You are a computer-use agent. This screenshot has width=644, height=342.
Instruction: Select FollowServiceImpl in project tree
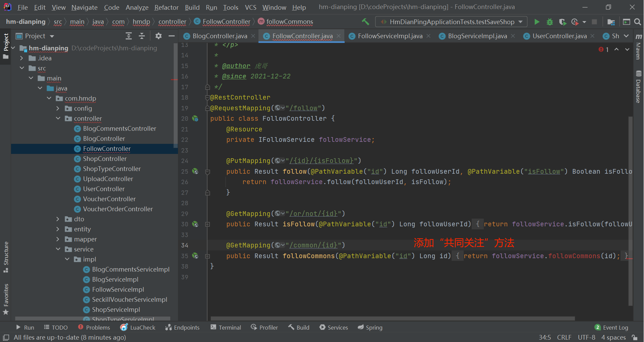pos(118,289)
